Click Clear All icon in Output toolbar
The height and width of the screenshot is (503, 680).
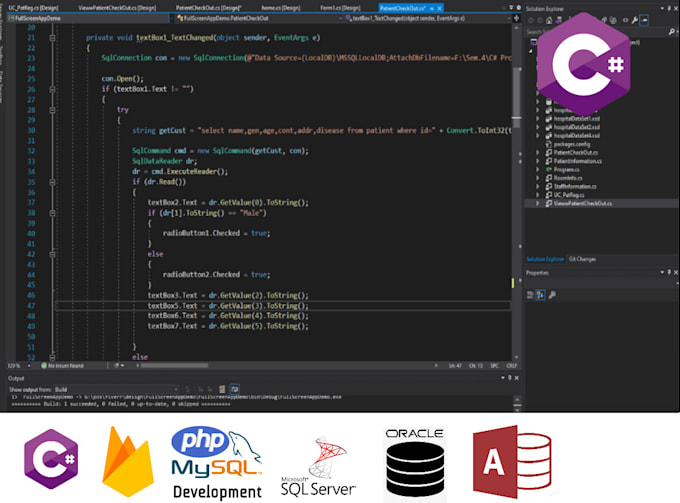(222, 389)
